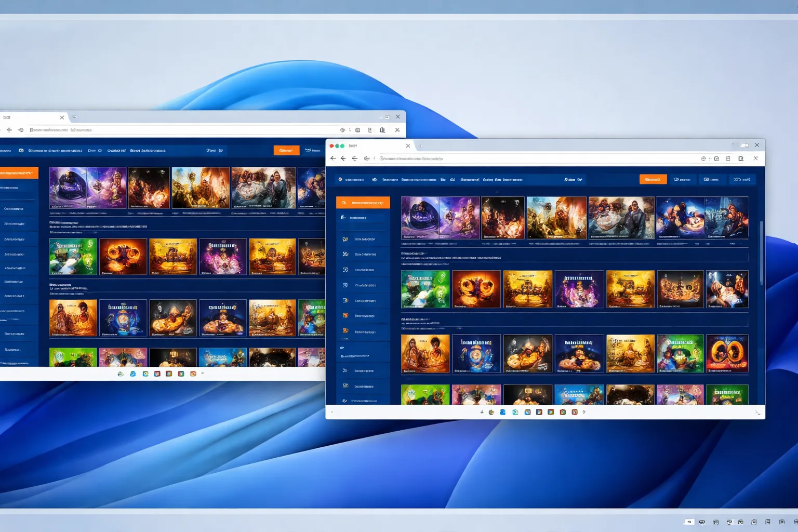Select the orange highlighted sidebar item in back window
The width and height of the screenshot is (798, 532).
[19, 172]
